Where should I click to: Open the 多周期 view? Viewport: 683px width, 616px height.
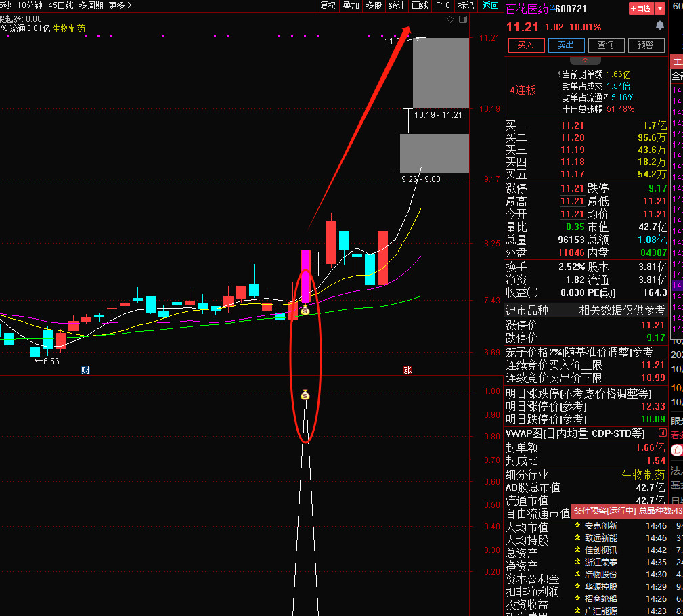91,5
